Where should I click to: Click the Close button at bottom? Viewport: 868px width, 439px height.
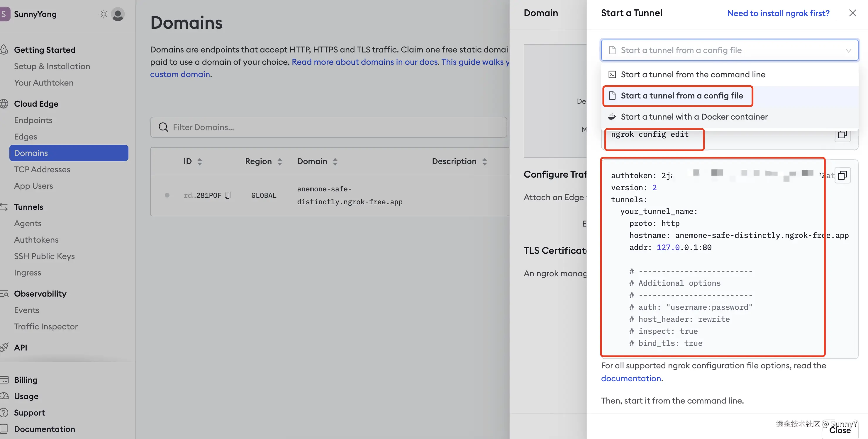point(840,431)
